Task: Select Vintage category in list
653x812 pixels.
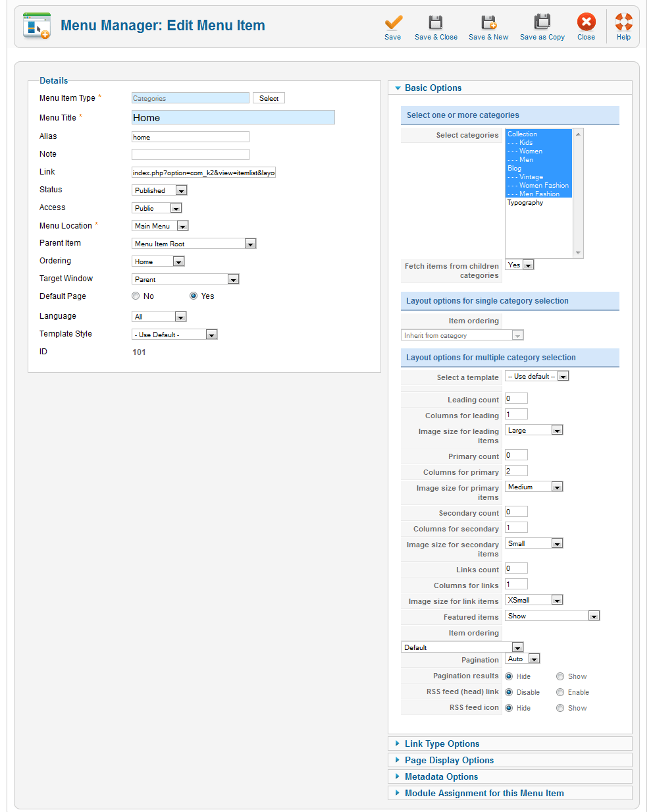Action: click(x=539, y=177)
